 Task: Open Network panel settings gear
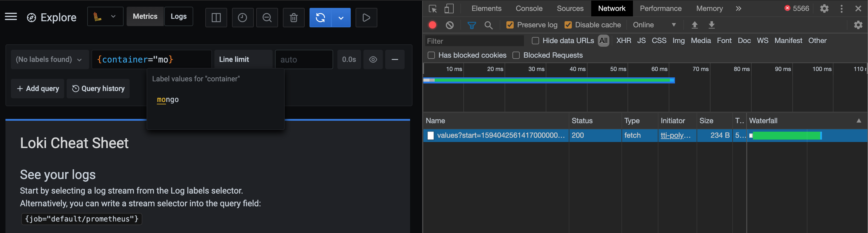pyautogui.click(x=858, y=25)
